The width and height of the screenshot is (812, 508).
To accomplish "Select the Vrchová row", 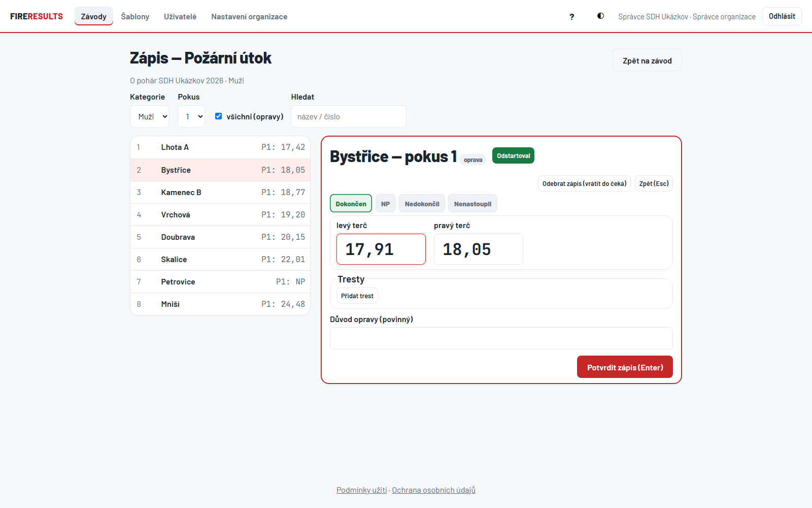I will point(220,214).
